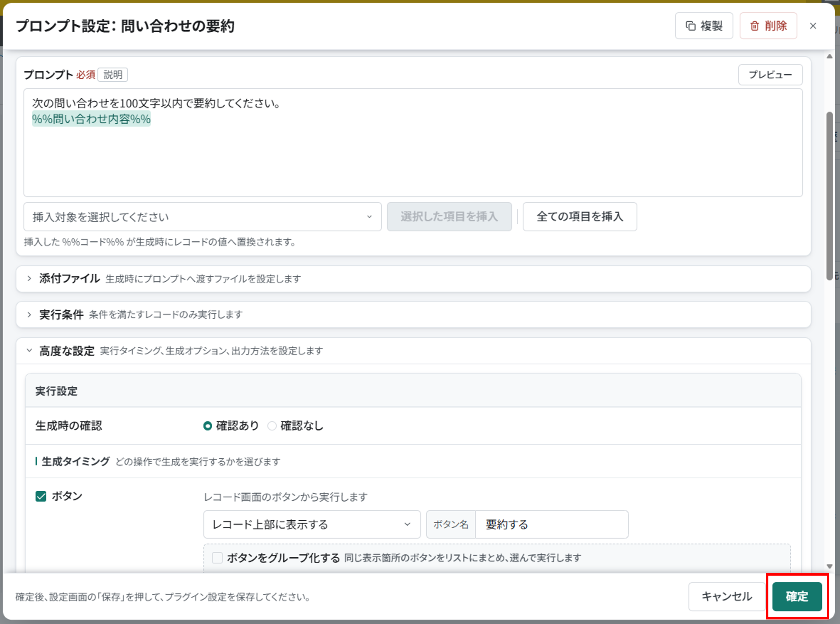Image resolution: width=840 pixels, height=624 pixels.
Task: Click the trash icon in 削除 button
Action: (x=754, y=26)
